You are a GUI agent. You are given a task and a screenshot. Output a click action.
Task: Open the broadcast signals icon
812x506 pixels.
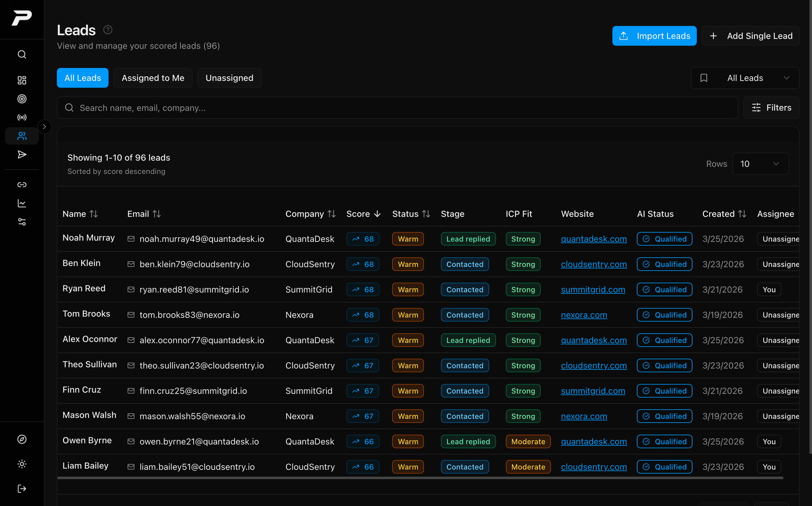22,117
